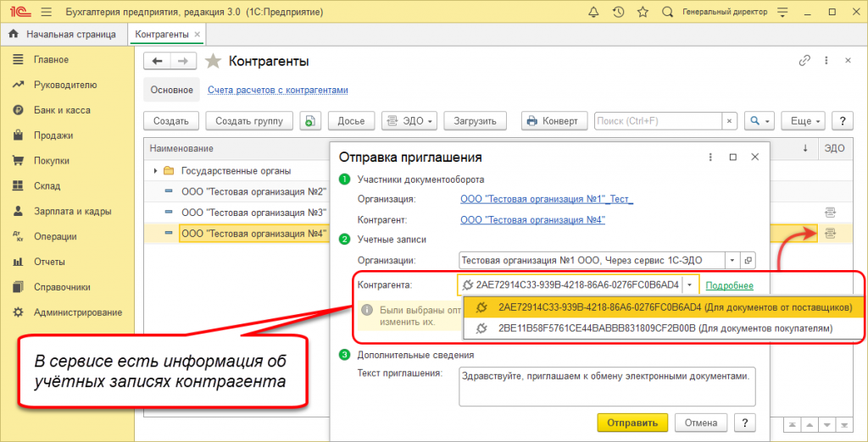Open Продажи section
This screenshot has height=442, width=868.
click(53, 135)
